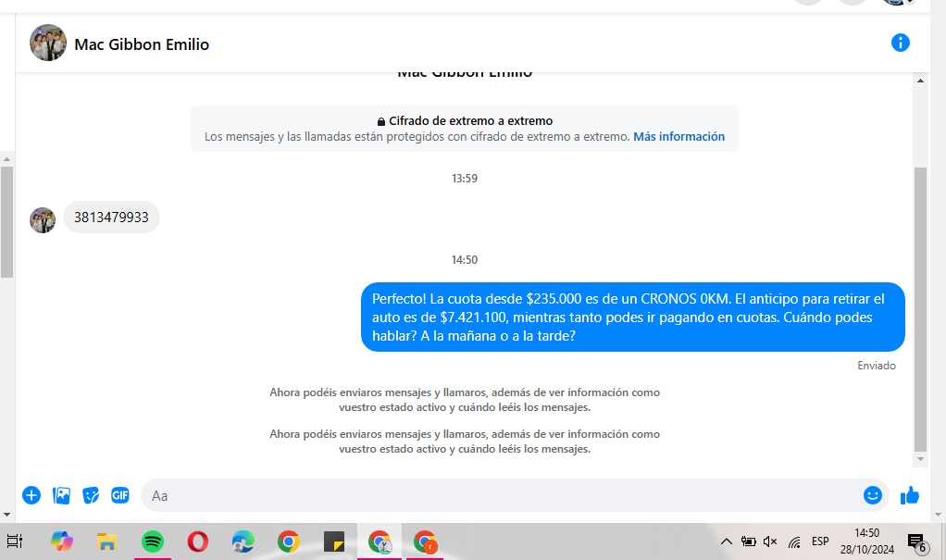The image size is (946, 560).
Task: Send a thumbs-up like
Action: pos(910,495)
